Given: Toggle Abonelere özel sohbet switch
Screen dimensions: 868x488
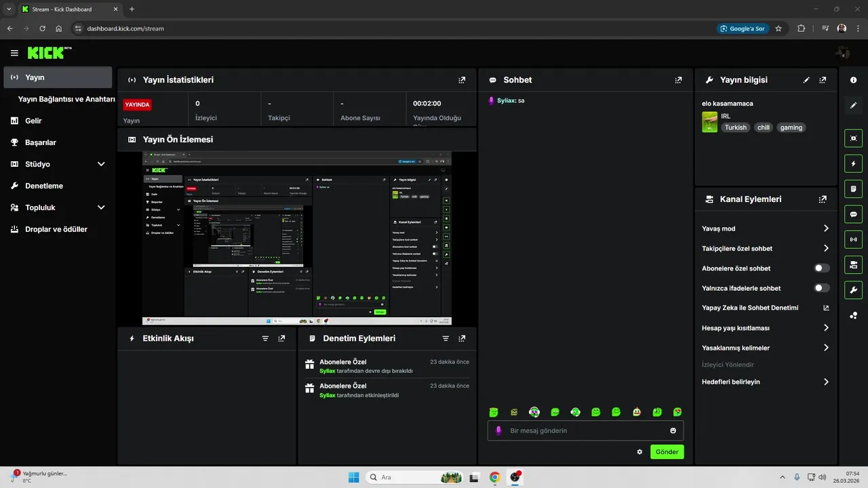Looking at the screenshot, I should [x=822, y=268].
